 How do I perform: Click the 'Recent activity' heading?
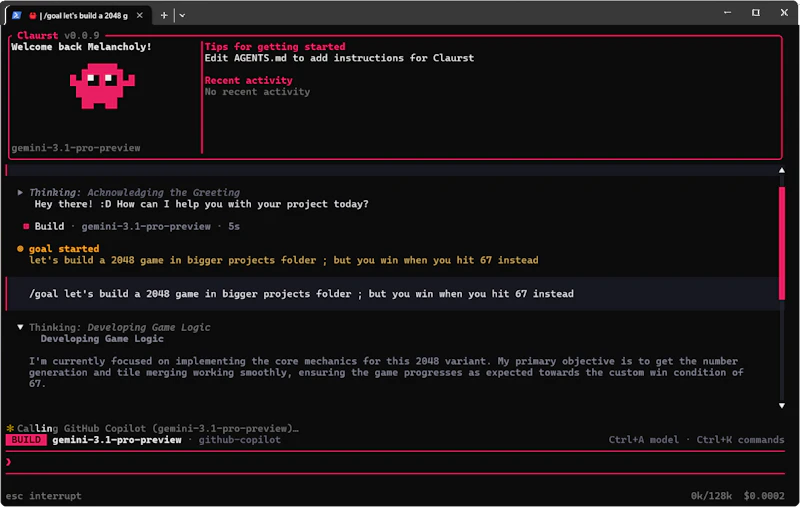tap(248, 80)
